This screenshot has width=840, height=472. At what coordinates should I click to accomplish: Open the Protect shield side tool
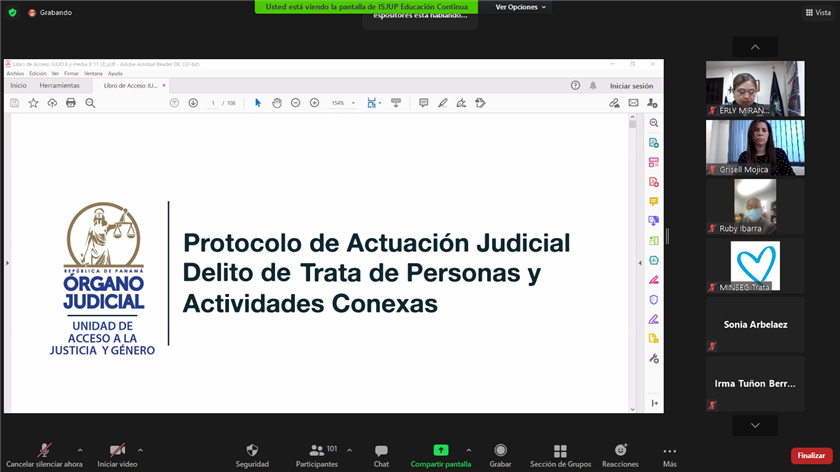coord(654,299)
